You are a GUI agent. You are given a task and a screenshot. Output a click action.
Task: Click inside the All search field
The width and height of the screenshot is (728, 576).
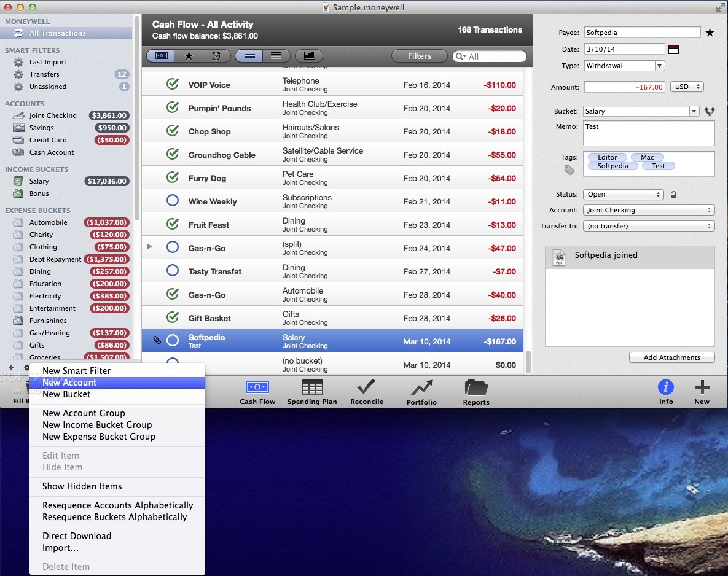click(490, 56)
